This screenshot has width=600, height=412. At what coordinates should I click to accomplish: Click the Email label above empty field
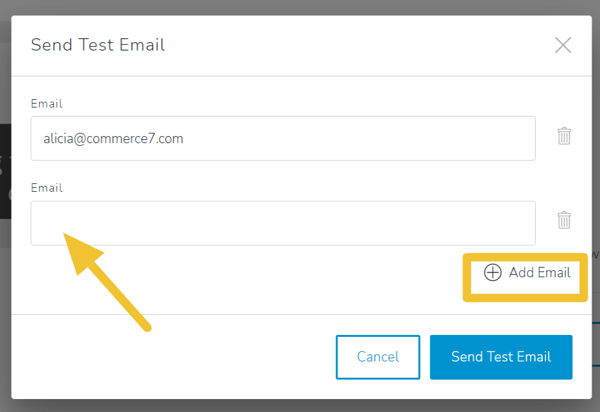[x=47, y=188]
